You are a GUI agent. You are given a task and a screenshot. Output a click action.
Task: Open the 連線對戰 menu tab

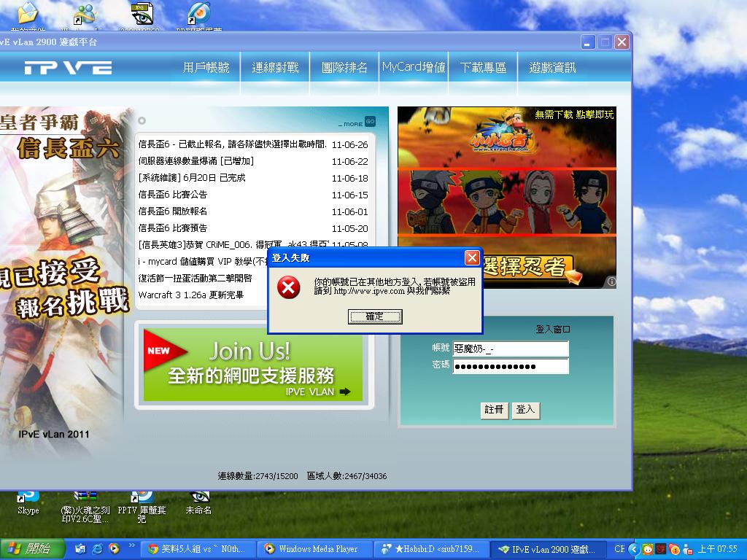[275, 68]
